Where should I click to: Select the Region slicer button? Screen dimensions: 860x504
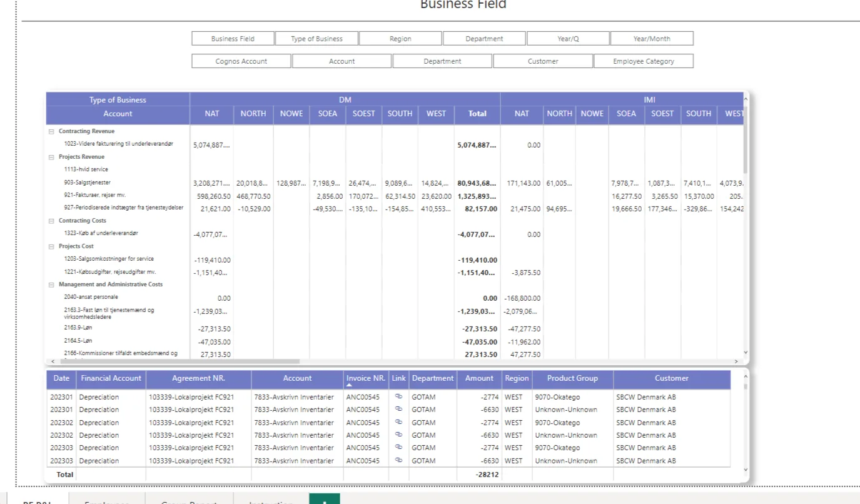tap(400, 39)
